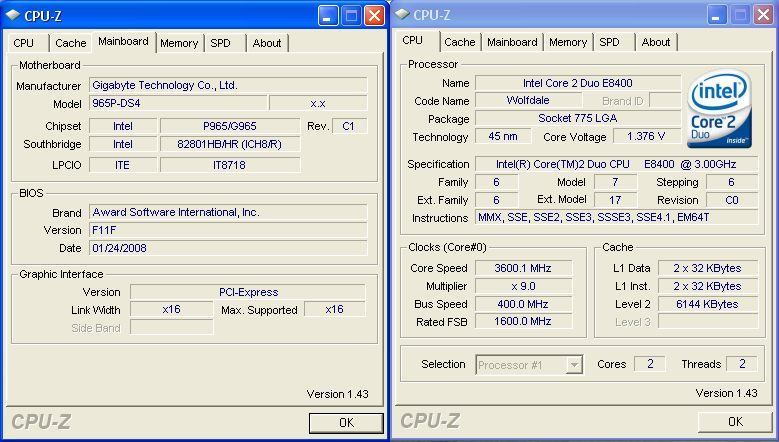Switch to Mainboard tab in right window
The image size is (779, 442).
click(512, 42)
